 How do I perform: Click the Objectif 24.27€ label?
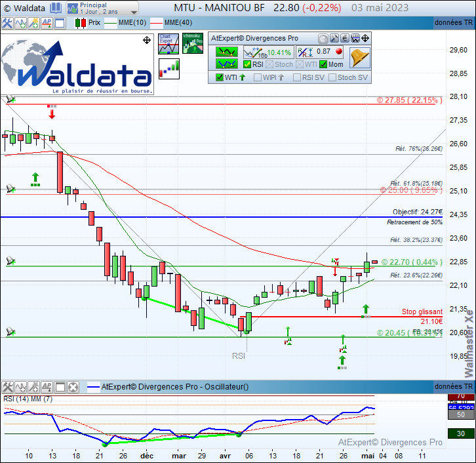pos(418,212)
